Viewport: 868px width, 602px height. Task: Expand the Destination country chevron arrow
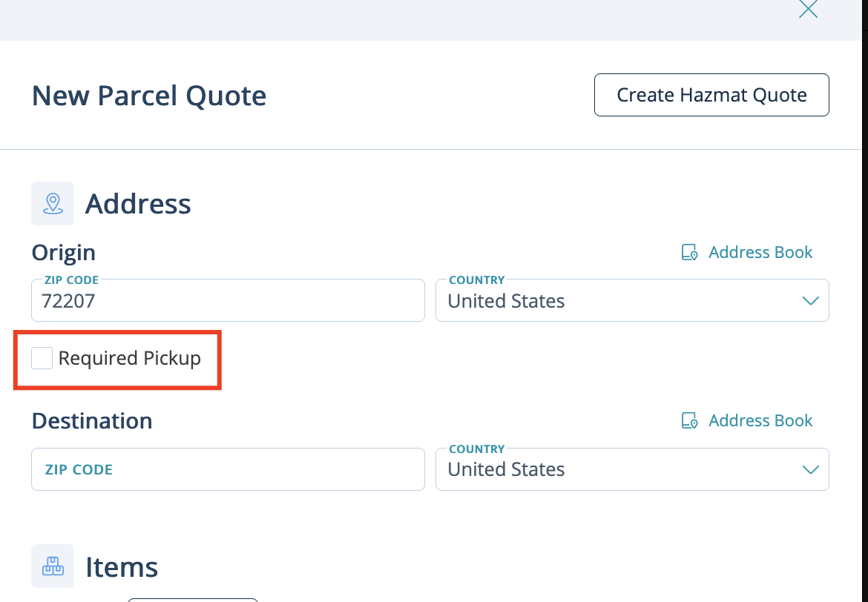tap(810, 470)
